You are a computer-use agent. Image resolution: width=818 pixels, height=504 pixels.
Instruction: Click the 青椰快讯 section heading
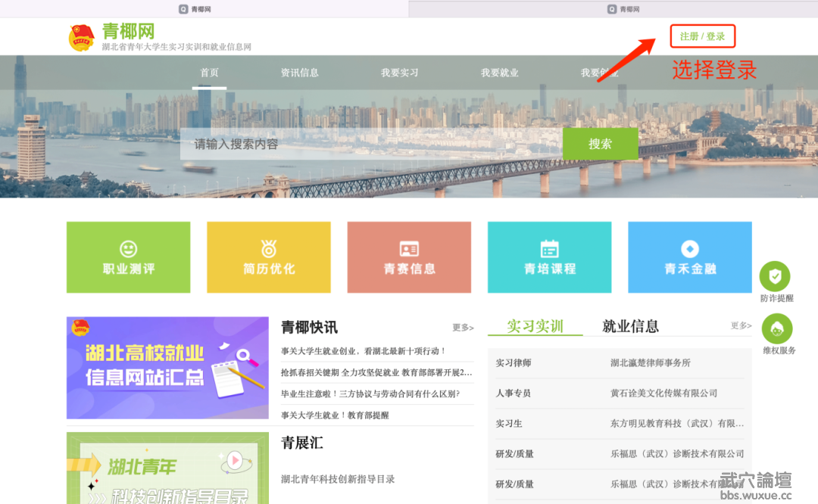[309, 328]
